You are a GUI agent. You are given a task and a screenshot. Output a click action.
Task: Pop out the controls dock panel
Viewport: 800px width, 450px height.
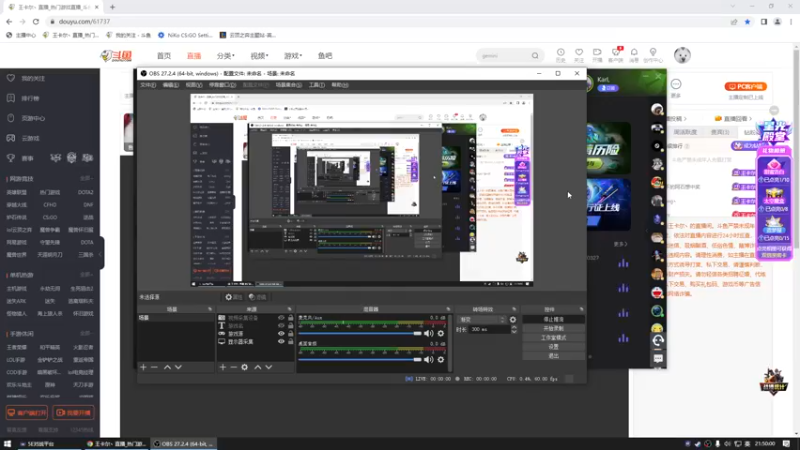coord(581,309)
